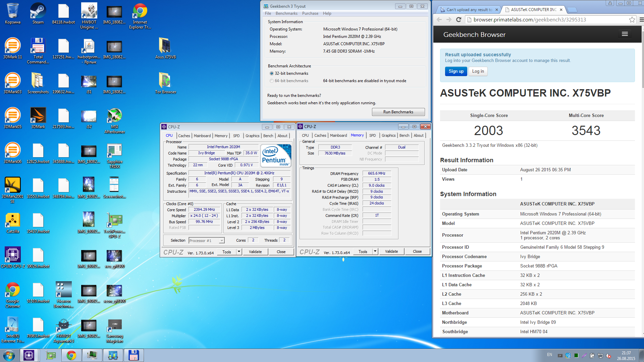Click Run Benchmarks button
The width and height of the screenshot is (644, 362).
point(398,112)
